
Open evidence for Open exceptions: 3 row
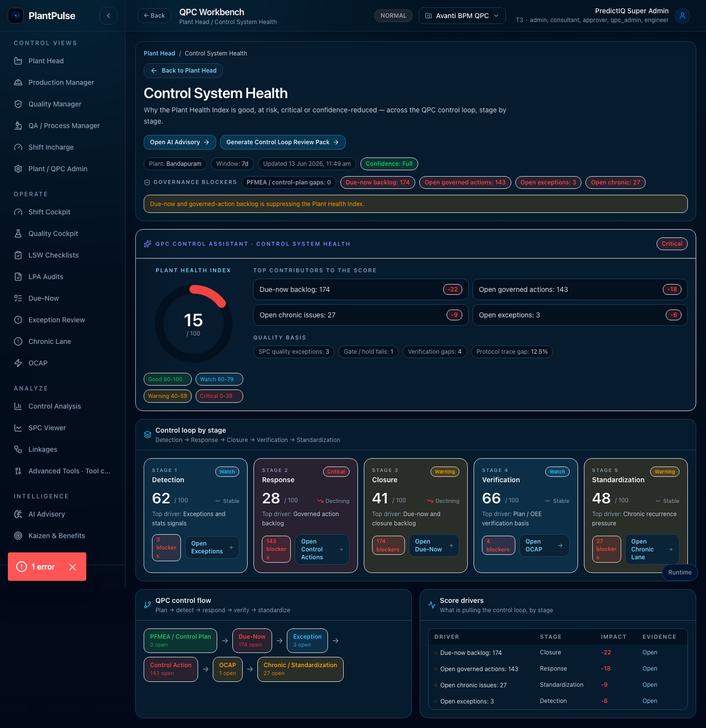[650, 701]
